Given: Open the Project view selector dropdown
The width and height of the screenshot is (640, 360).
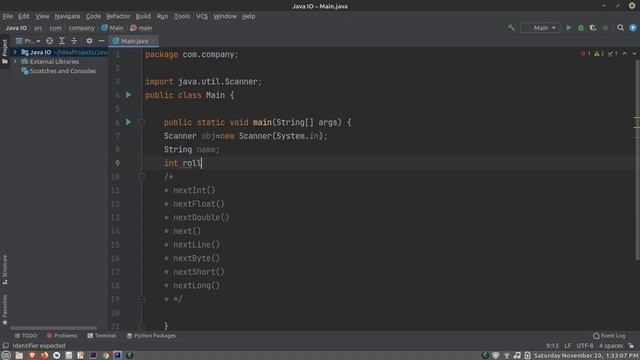Looking at the screenshot, I should pyautogui.click(x=28, y=41).
